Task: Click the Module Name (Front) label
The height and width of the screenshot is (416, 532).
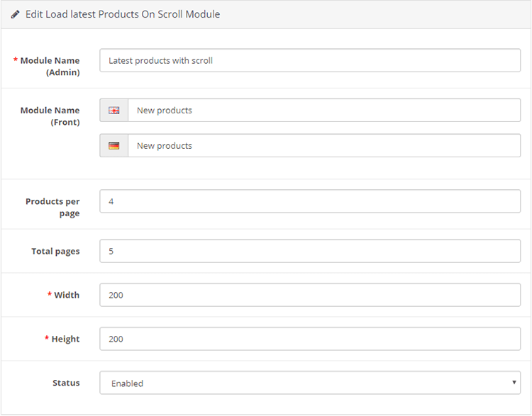Action: coord(50,116)
